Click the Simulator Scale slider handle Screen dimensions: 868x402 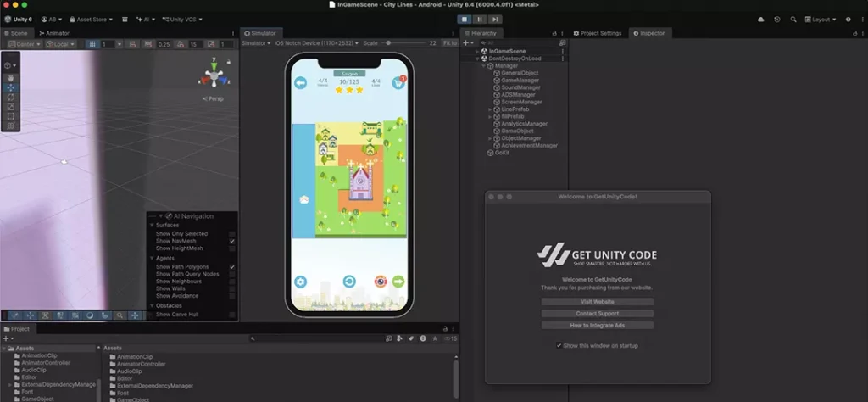tap(388, 43)
